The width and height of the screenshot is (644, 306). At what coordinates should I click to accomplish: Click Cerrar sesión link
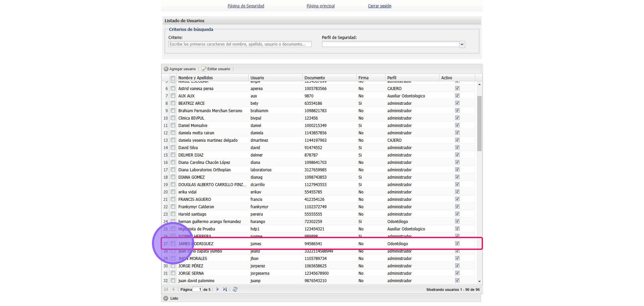click(379, 6)
